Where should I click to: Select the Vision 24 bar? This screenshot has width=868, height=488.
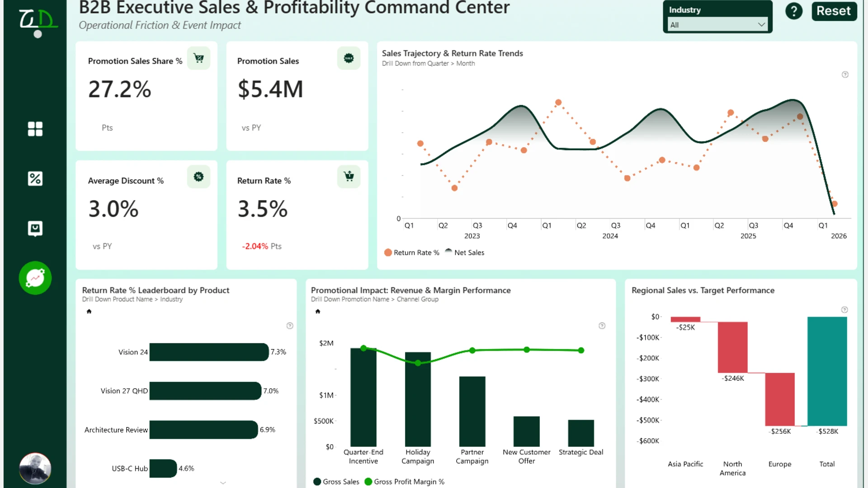[209, 352]
